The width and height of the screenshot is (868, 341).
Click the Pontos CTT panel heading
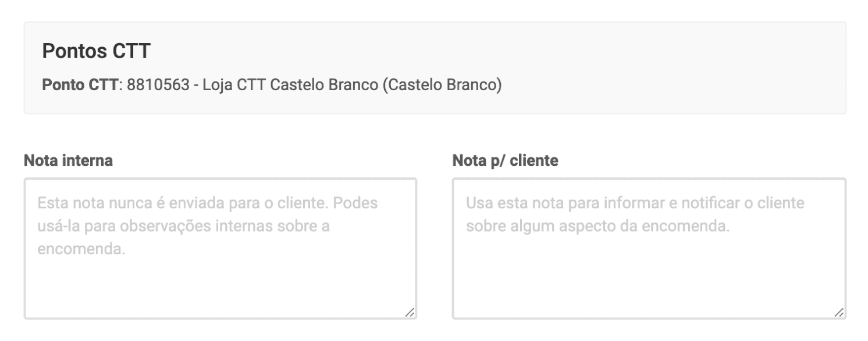point(97,52)
